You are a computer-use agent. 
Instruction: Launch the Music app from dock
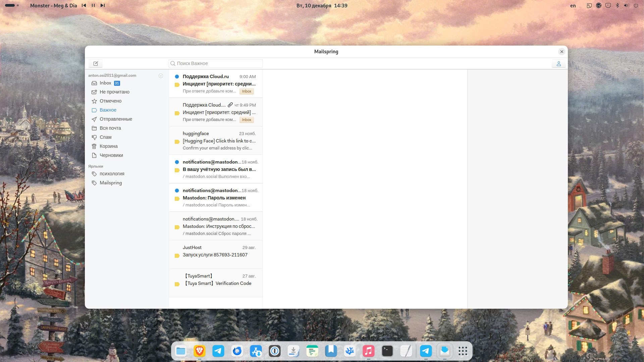[x=369, y=351]
